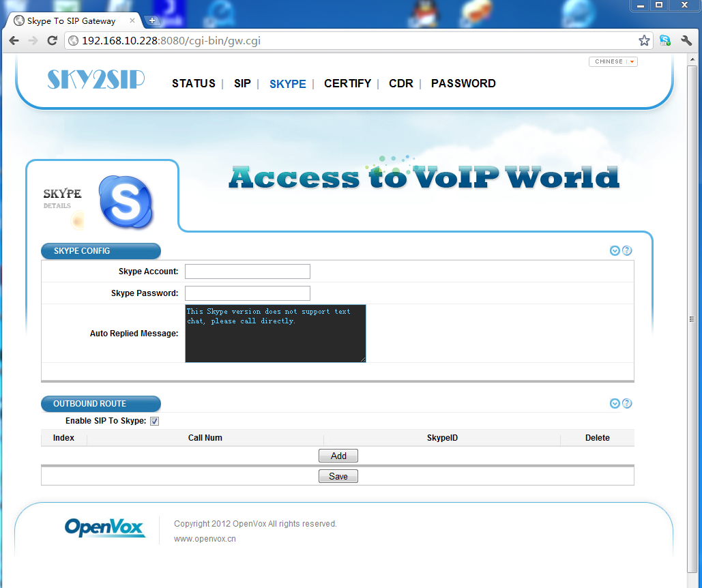
Task: Click in the Auto Replied Message textarea
Action: pyautogui.click(x=275, y=334)
